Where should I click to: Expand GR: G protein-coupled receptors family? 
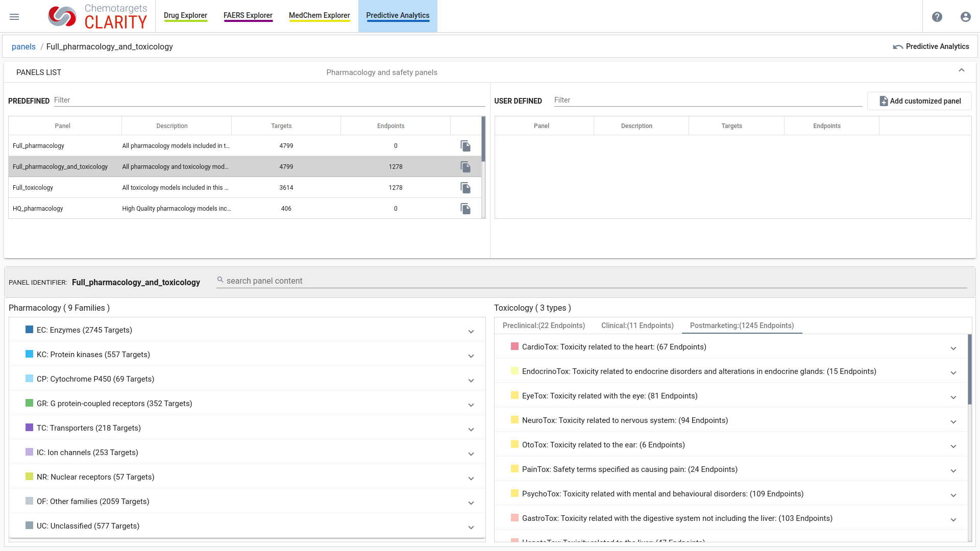(x=471, y=405)
